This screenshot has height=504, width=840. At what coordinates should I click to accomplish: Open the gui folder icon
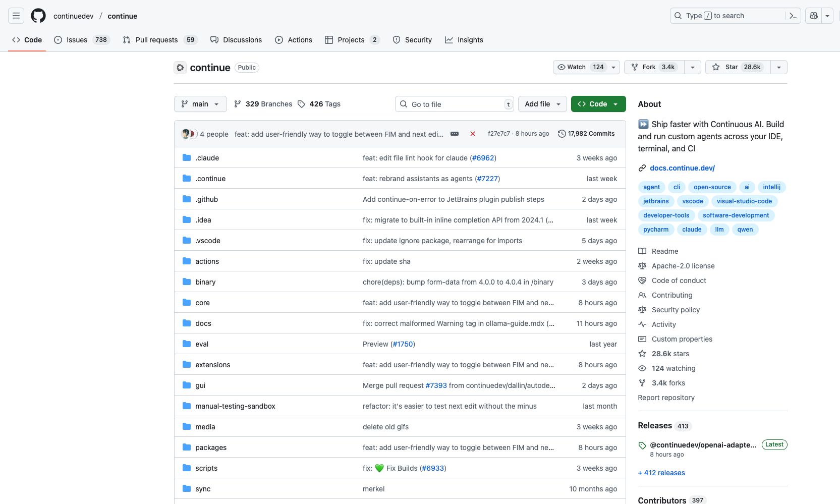pyautogui.click(x=187, y=385)
